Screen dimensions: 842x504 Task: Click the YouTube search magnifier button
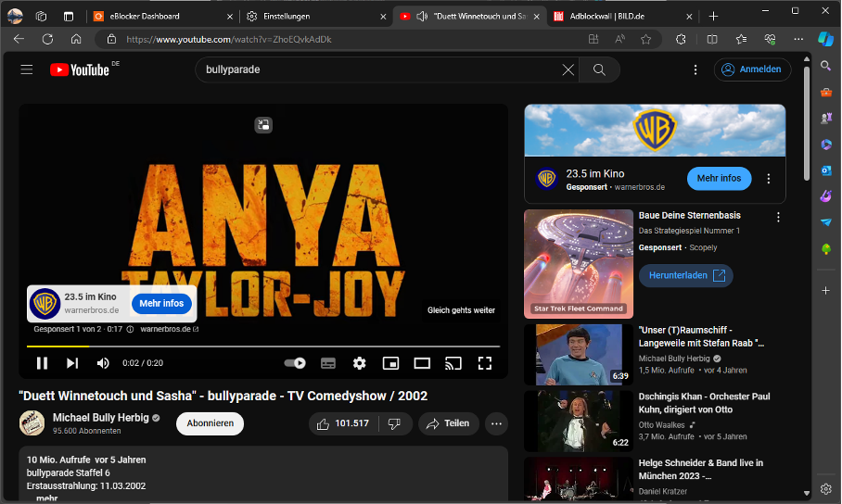tap(599, 69)
